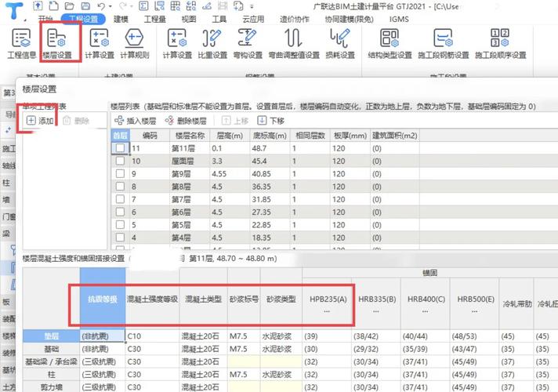This screenshot has height=392, width=558.
Task: Click the C10 concrete grade cell
Action: pyautogui.click(x=152, y=336)
